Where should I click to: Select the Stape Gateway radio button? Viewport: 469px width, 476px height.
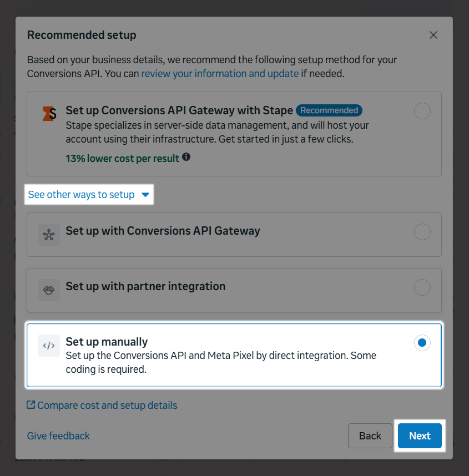422,112
